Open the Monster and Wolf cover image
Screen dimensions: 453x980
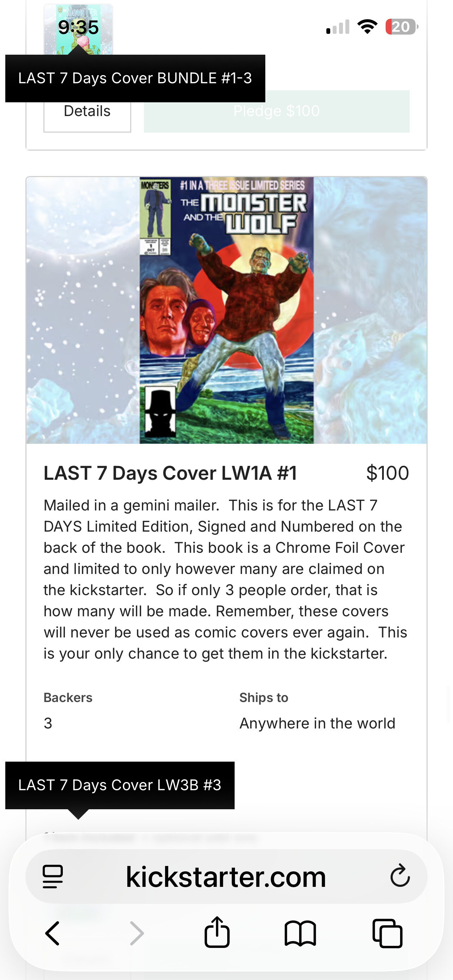tap(226, 310)
